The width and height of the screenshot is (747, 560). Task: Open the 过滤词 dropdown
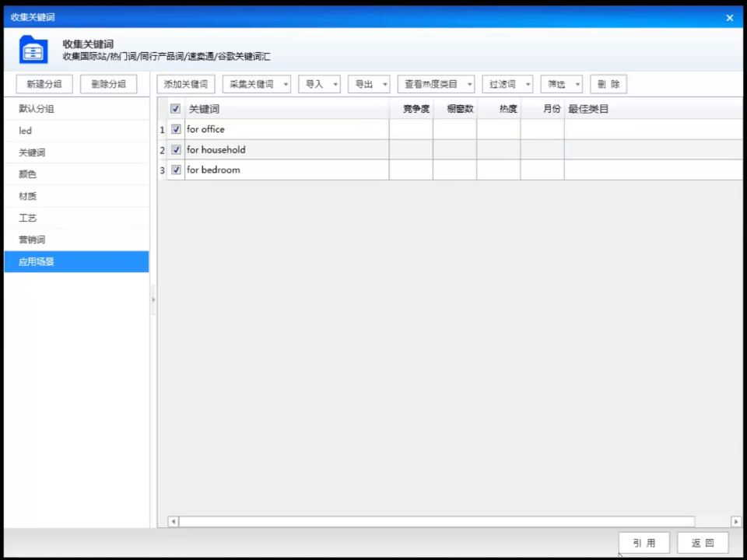tap(507, 84)
